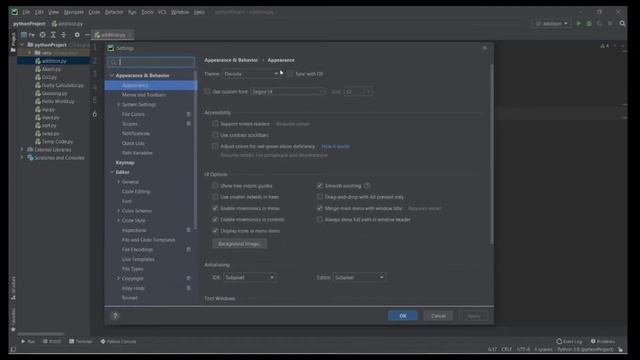Toggle the Sync with OS checkbox
The height and width of the screenshot is (360, 640).
(x=290, y=74)
